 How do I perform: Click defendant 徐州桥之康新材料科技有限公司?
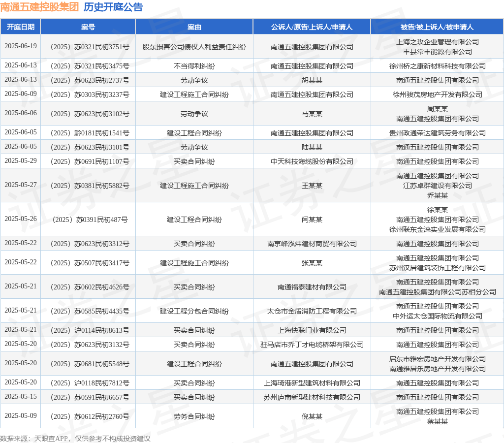[438, 66]
